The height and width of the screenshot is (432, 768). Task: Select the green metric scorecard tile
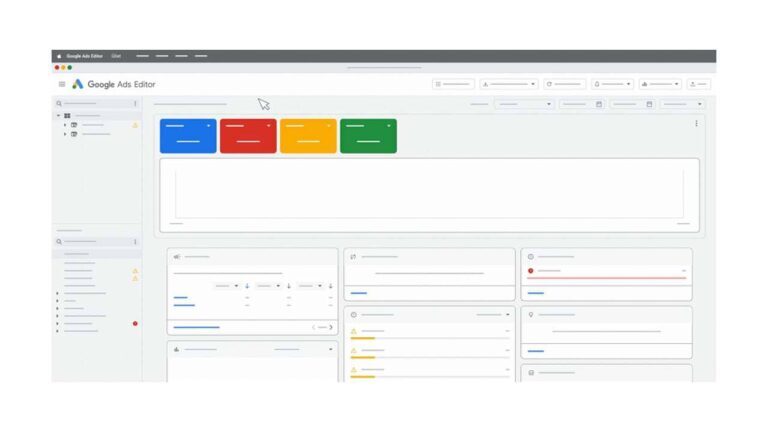pos(368,136)
